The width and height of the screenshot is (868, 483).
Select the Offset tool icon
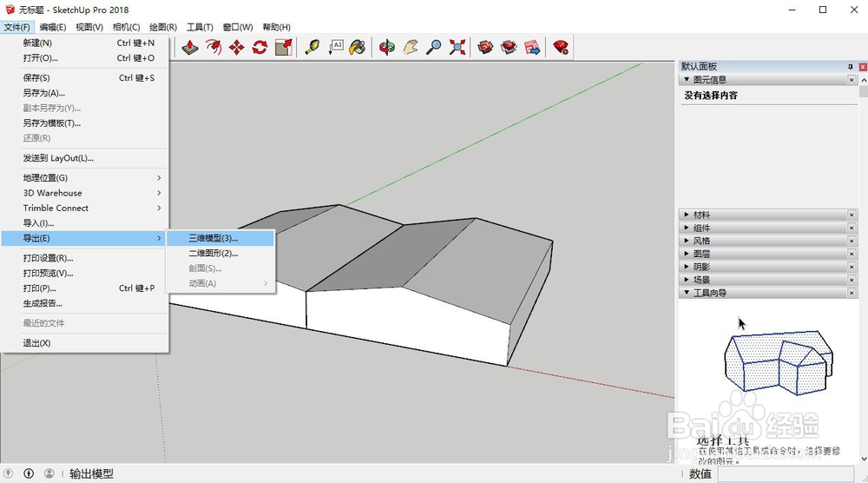point(214,47)
